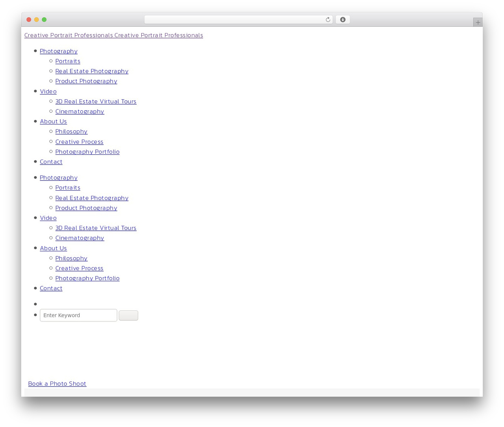Go to About Us in the upper list

[53, 121]
